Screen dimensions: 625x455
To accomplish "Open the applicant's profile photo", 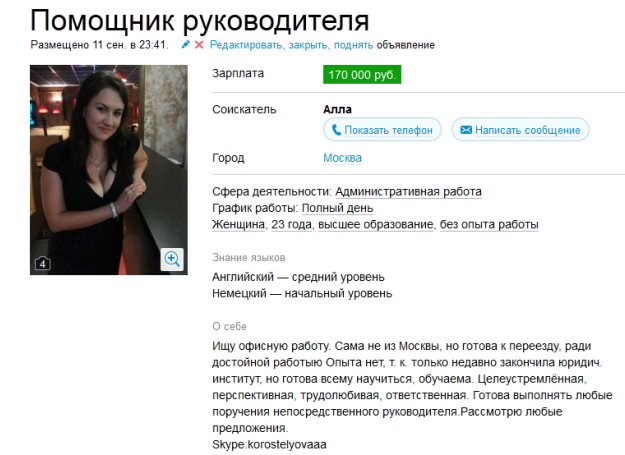I will click(x=109, y=170).
